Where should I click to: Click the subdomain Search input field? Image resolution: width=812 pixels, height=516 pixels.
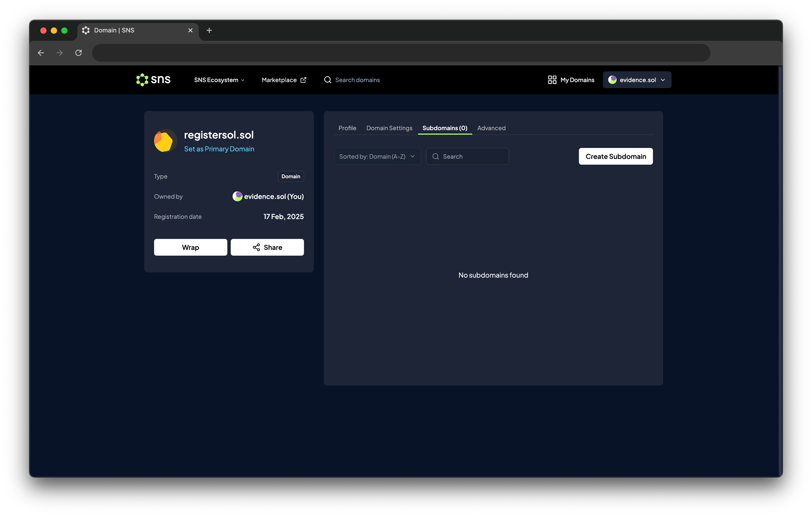[472, 156]
